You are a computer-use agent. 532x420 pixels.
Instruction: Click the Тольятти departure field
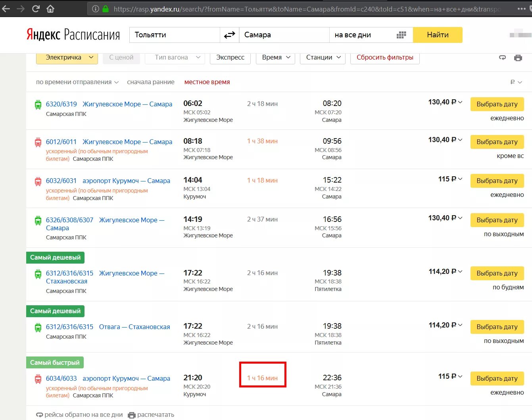pyautogui.click(x=175, y=35)
